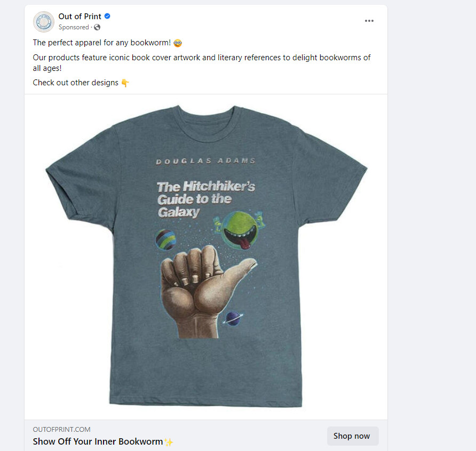Click the blue verified badge icon
The width and height of the screenshot is (476, 451).
tap(107, 16)
